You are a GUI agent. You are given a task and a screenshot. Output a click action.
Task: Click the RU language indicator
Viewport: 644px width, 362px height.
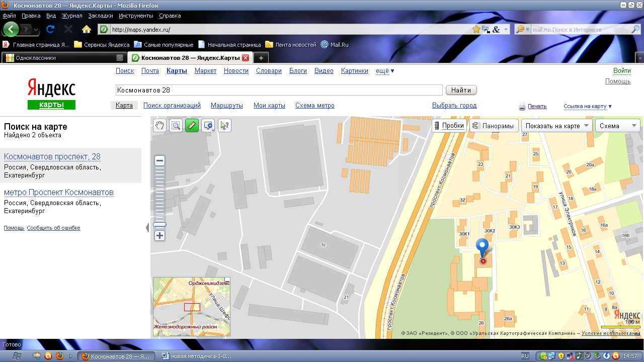point(525,356)
